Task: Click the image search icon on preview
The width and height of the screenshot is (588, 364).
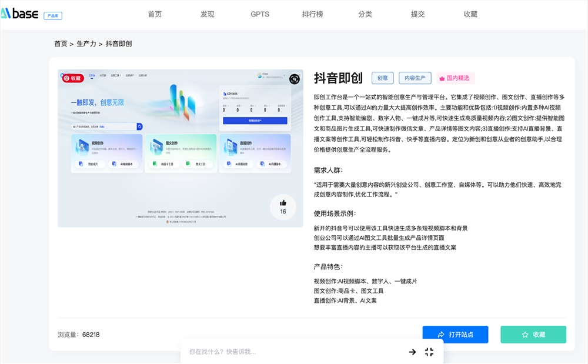Action: pyautogui.click(x=295, y=79)
